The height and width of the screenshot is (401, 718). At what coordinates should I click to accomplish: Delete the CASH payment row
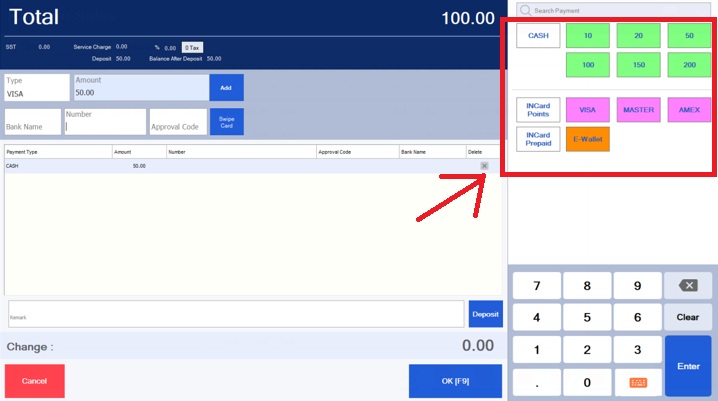[x=484, y=166]
